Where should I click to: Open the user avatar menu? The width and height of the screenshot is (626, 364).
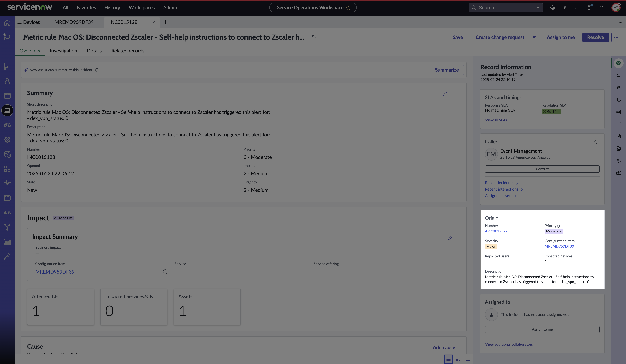pyautogui.click(x=616, y=8)
